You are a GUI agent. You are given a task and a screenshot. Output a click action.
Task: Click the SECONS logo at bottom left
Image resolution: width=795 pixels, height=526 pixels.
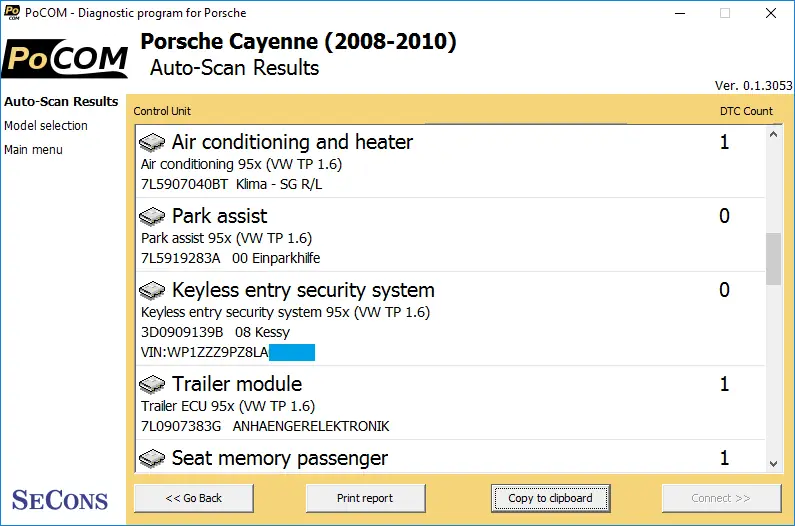60,500
